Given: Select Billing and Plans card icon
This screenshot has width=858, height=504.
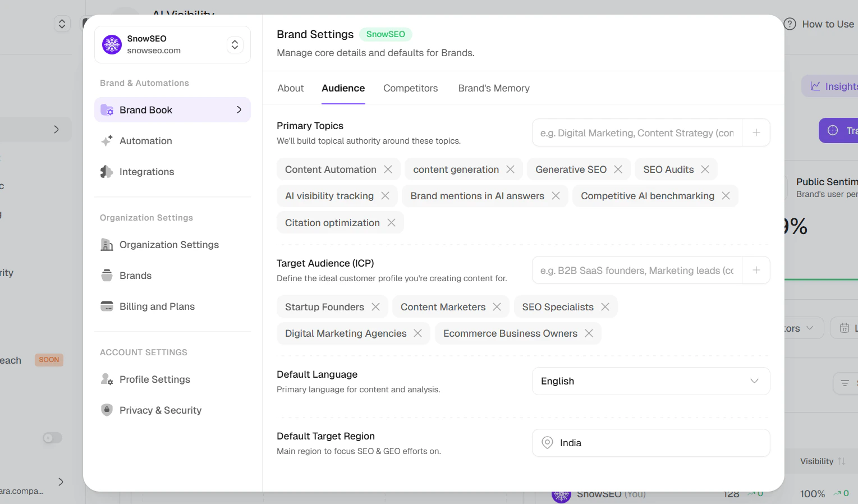Looking at the screenshot, I should 107,306.
